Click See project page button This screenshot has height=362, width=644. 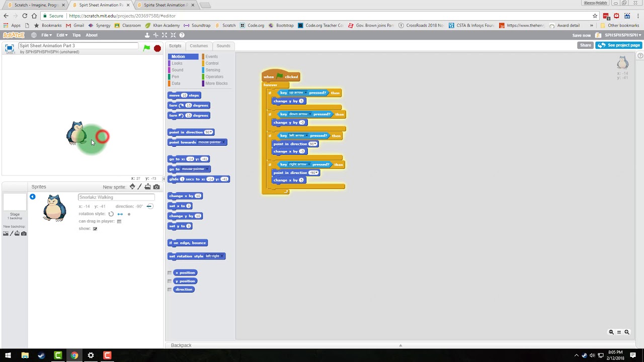618,45
